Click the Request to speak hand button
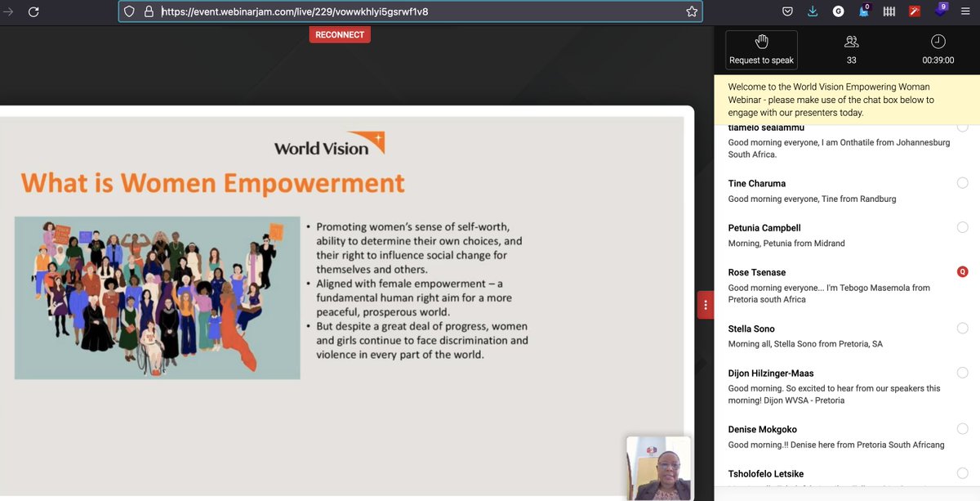 tap(761, 50)
